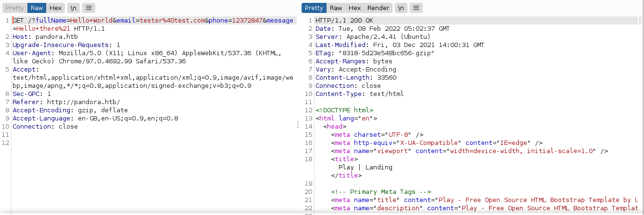Select the response Pretty tab
Screen dimensions: 644x215
coord(314,8)
